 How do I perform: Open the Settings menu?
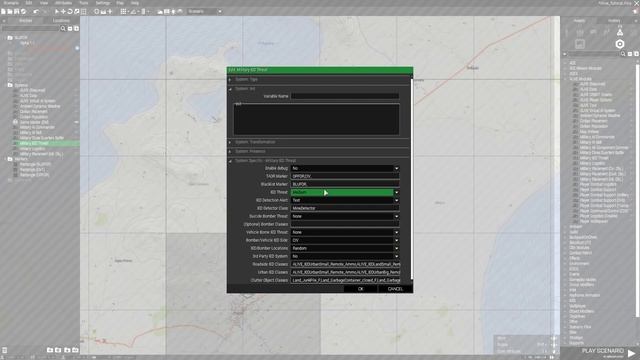pos(103,3)
